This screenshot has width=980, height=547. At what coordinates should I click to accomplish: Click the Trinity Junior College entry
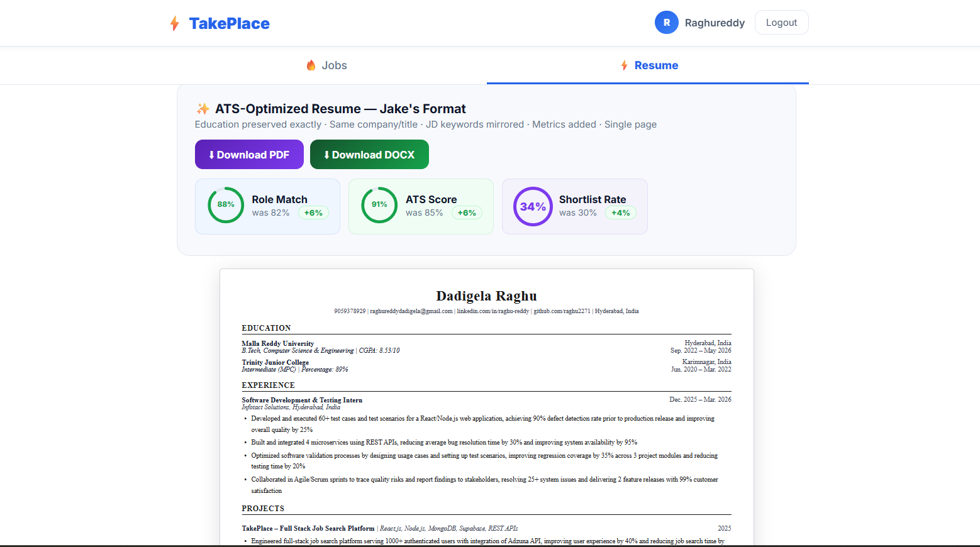276,362
